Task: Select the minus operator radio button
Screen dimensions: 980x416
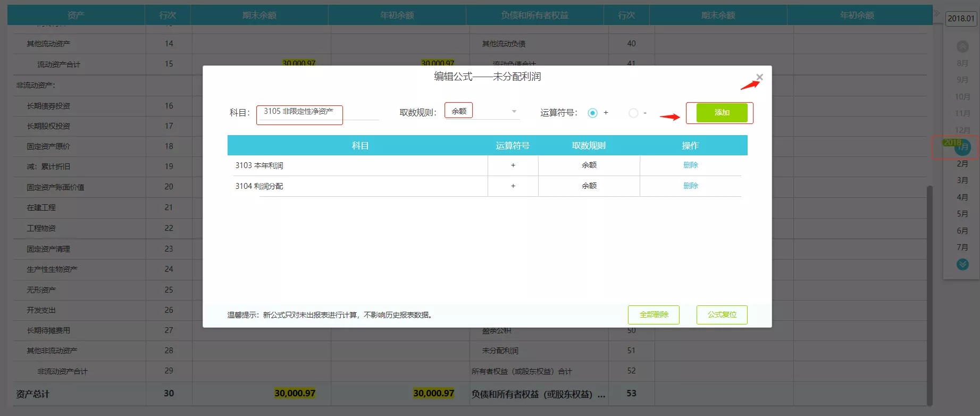Action: [633, 113]
